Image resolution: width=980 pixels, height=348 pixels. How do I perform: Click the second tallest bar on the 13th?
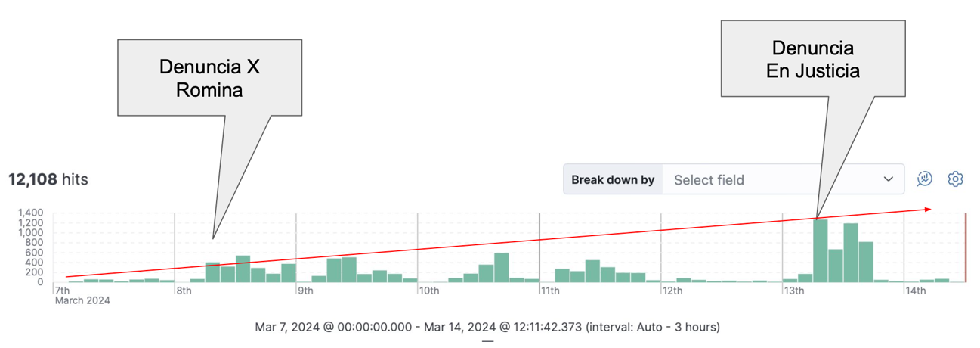point(851,253)
